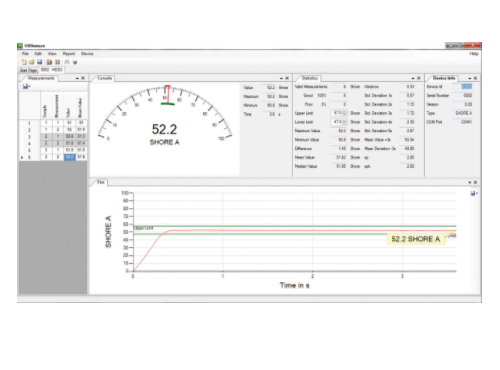This screenshot has width=500, height=370.
Task: Close the Statistics panel
Action: pyautogui.click(x=419, y=78)
